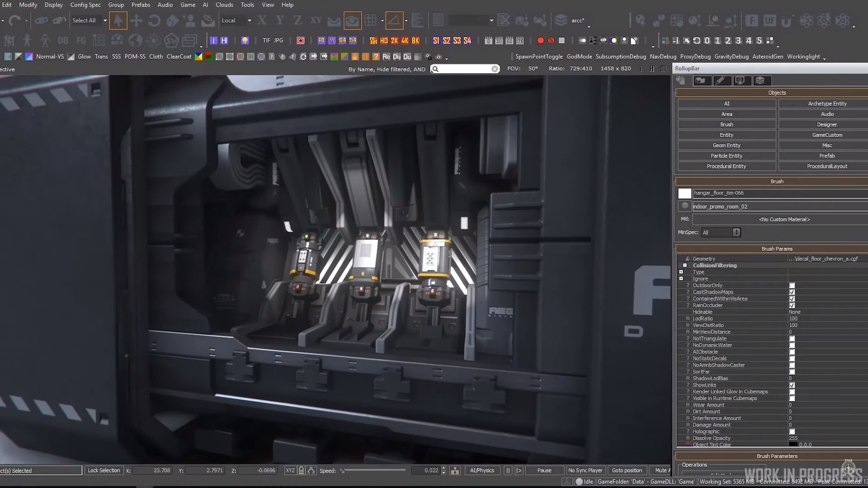The height and width of the screenshot is (488, 868).
Task: Open the Clouds menu
Action: coord(224,5)
